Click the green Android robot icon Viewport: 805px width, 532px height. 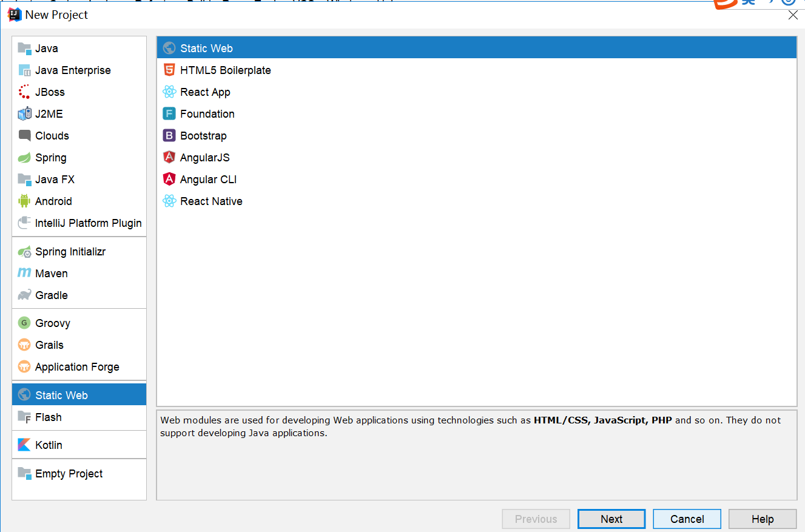coord(24,201)
